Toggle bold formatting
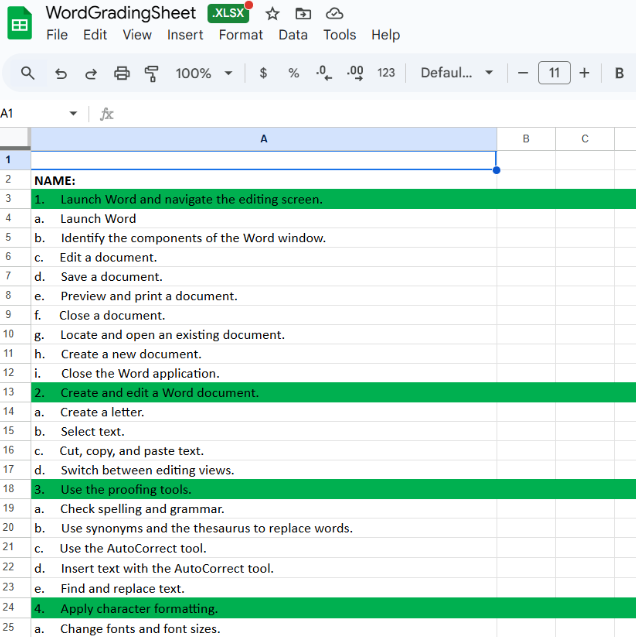The image size is (636, 637). [x=619, y=73]
